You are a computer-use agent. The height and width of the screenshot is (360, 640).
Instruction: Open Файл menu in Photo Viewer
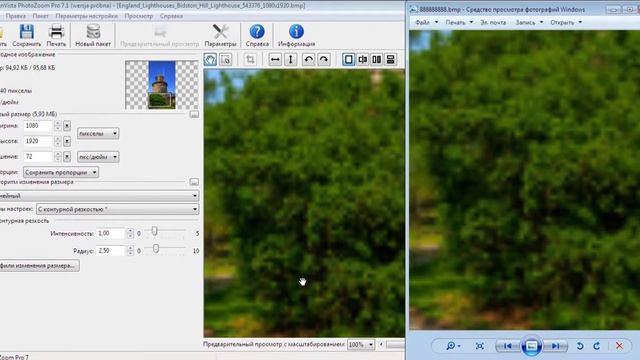[x=427, y=22]
